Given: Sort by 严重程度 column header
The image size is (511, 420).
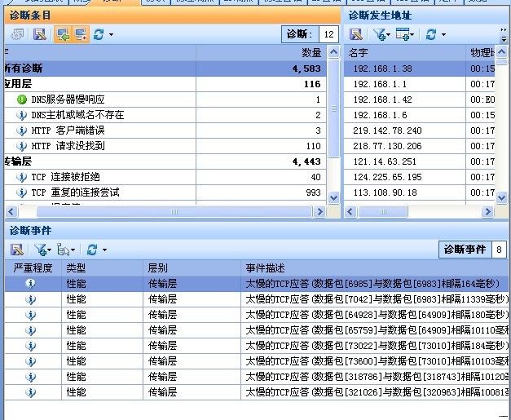Looking at the screenshot, I should click(33, 268).
